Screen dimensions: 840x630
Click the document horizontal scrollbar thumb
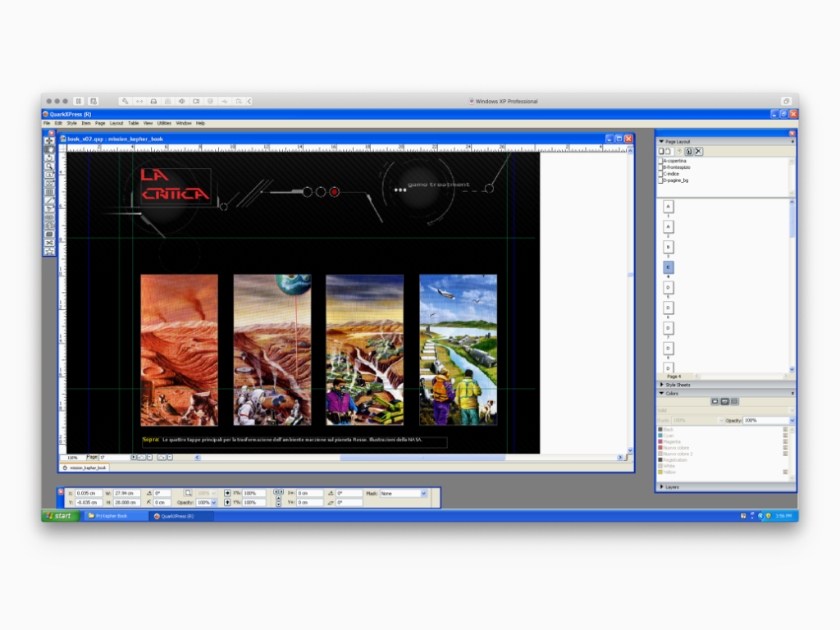coord(422,458)
